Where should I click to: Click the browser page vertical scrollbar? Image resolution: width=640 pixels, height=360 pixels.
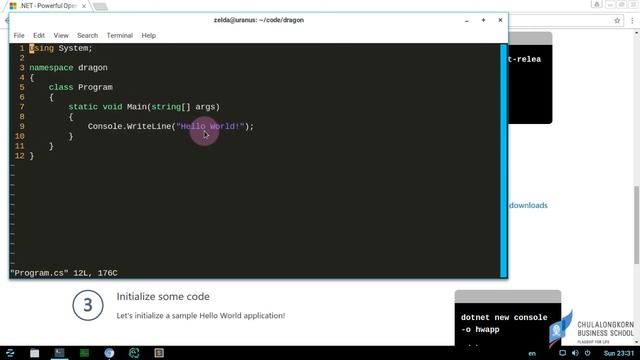pyautogui.click(x=636, y=224)
